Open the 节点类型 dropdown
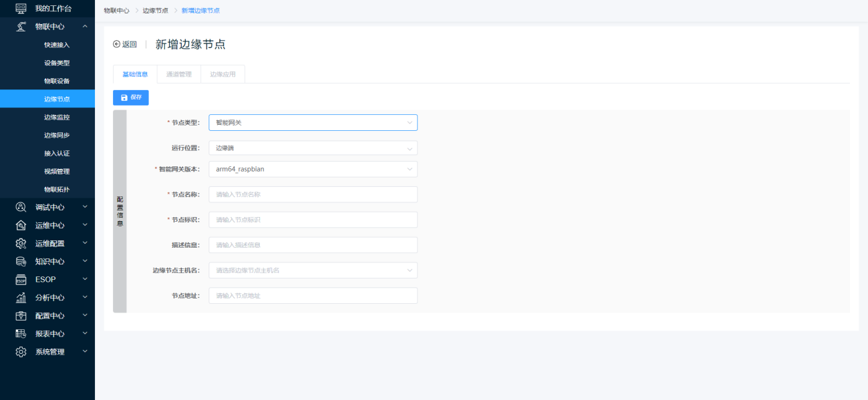The image size is (868, 400). pyautogui.click(x=313, y=123)
